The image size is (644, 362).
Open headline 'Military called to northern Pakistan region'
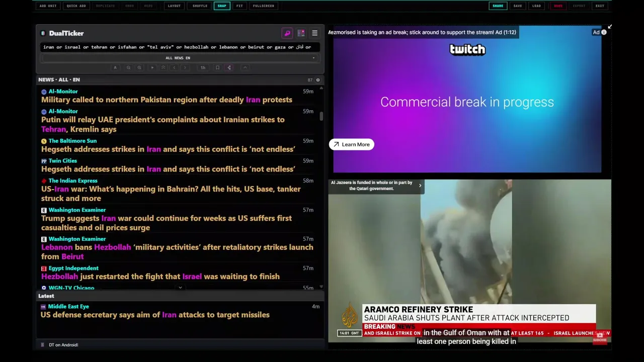pyautogui.click(x=167, y=100)
